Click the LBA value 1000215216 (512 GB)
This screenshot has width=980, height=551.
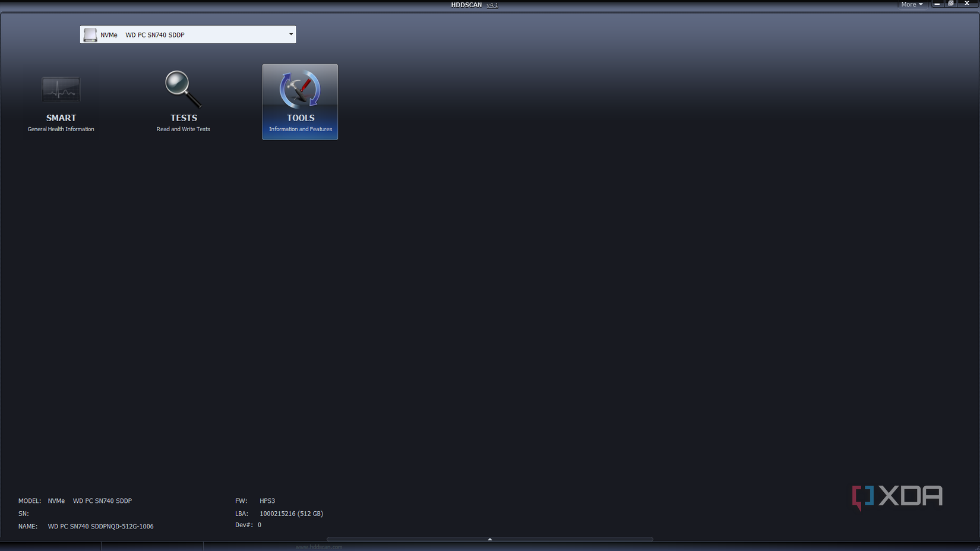pos(291,514)
